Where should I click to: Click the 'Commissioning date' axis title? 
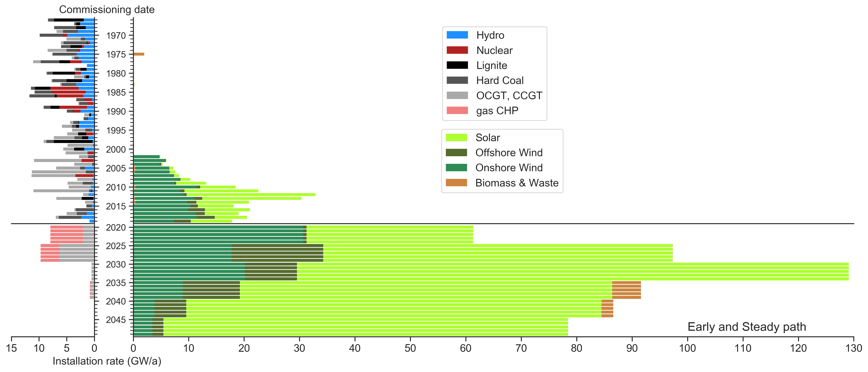(x=107, y=9)
